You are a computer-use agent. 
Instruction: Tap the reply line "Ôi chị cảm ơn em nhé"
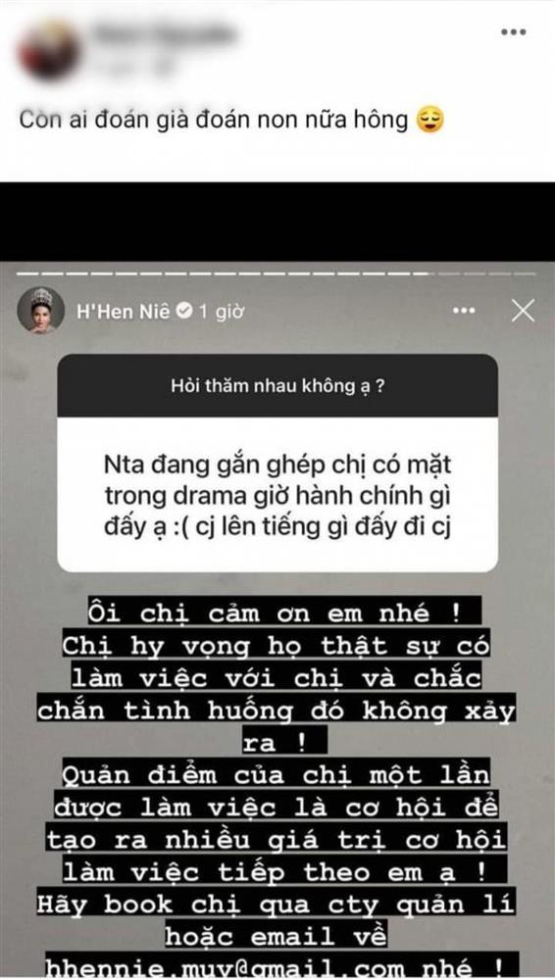pos(284,612)
